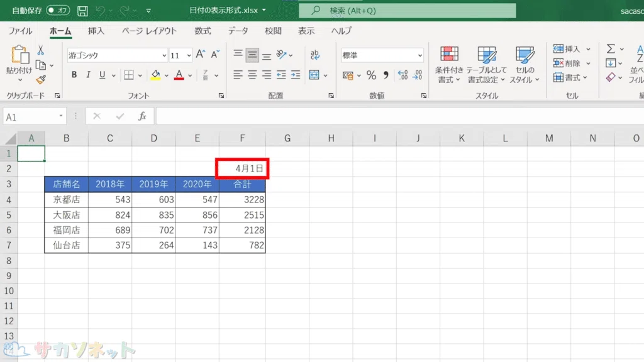644x362 pixels.
Task: Open the Quick Access Toolbar customize arrow
Action: [x=148, y=11]
